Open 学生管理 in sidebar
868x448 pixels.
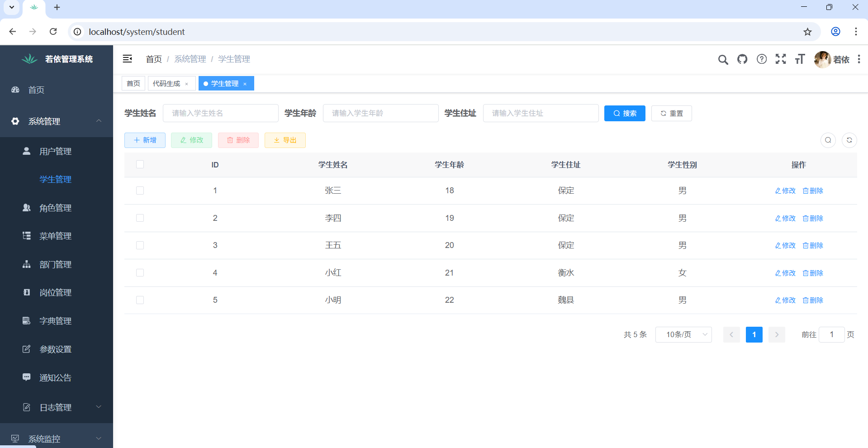point(57,179)
